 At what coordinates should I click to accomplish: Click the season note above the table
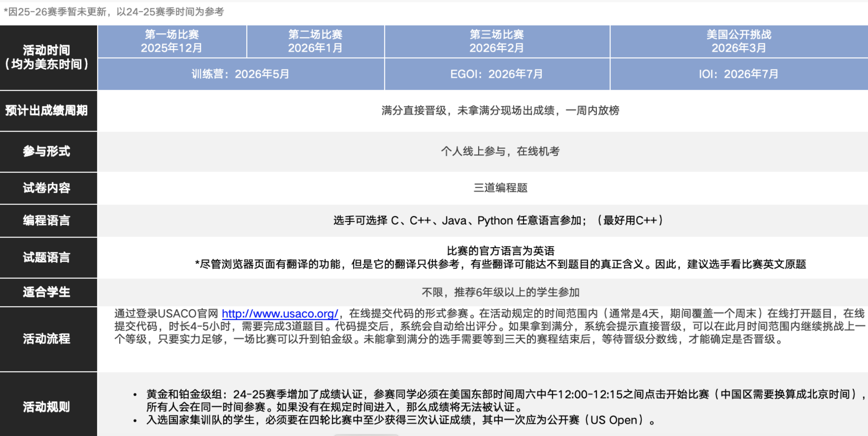pos(114,12)
